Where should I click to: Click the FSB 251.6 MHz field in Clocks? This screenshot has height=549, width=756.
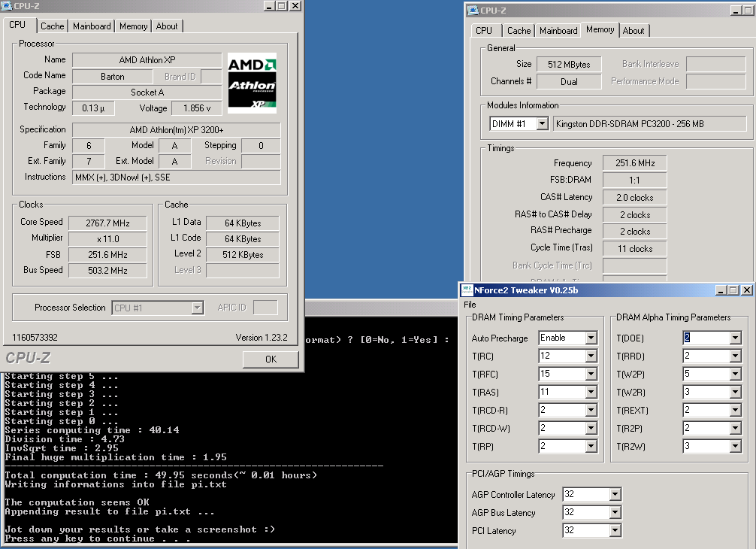coord(107,255)
